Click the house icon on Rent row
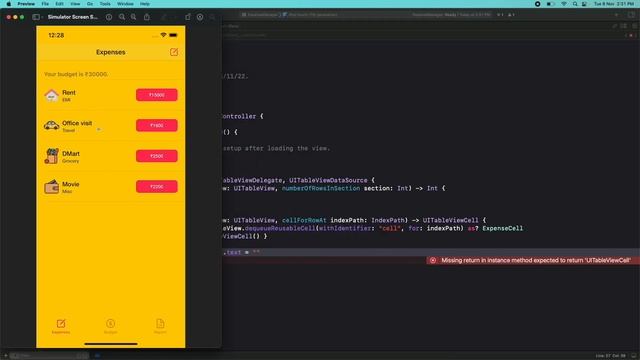Screen dimensions: 640x360 (51, 96)
